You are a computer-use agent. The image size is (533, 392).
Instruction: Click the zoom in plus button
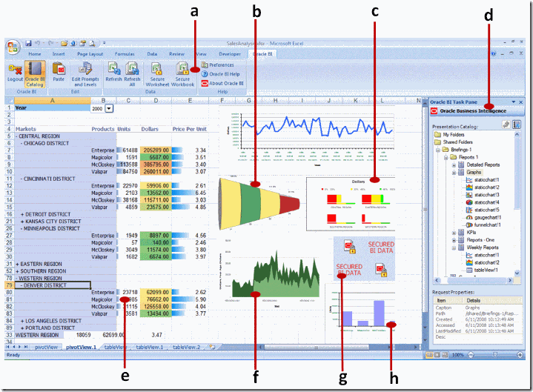(x=520, y=355)
